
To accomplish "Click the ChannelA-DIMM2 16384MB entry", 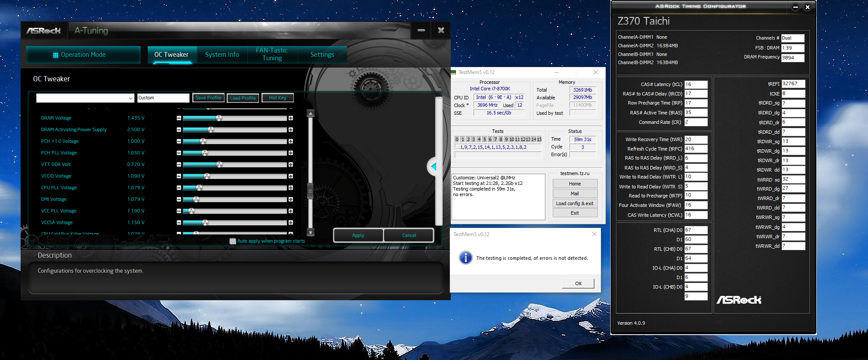I will coord(648,46).
